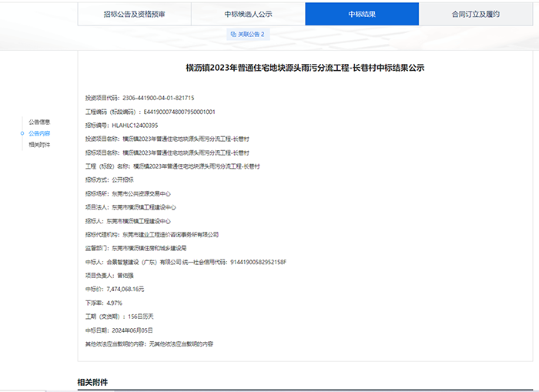539x392 pixels.
Task: Switch to the 中标候选人公示 tab
Action: coord(248,14)
